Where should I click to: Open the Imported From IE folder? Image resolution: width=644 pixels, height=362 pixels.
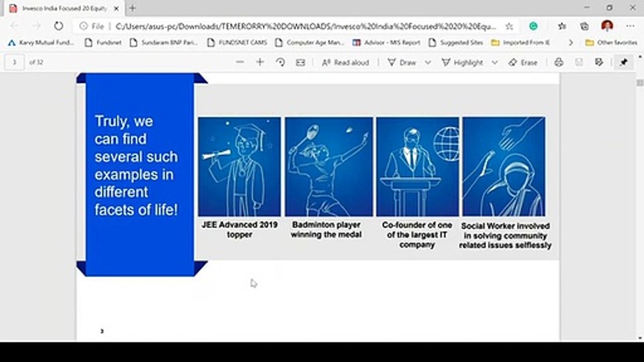click(521, 43)
